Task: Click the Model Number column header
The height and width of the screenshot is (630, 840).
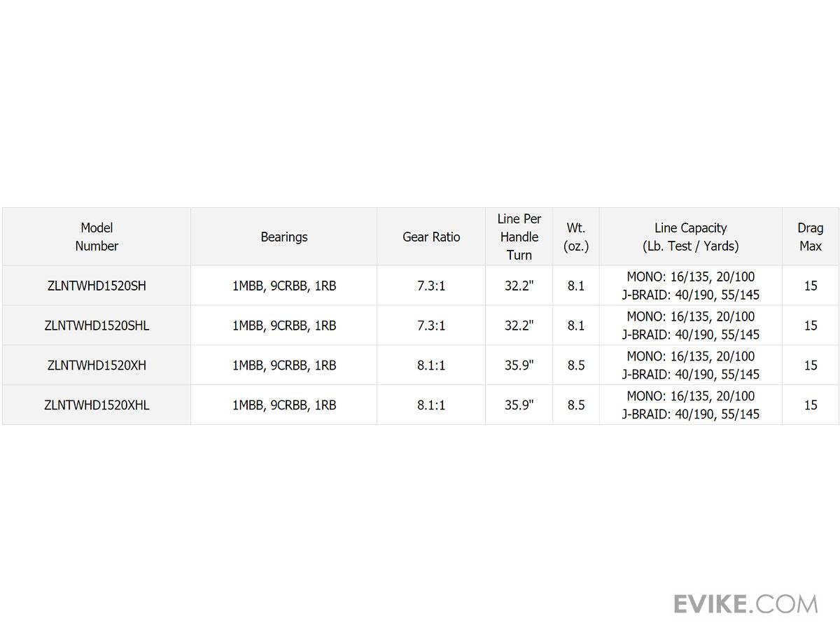Action: coord(97,237)
